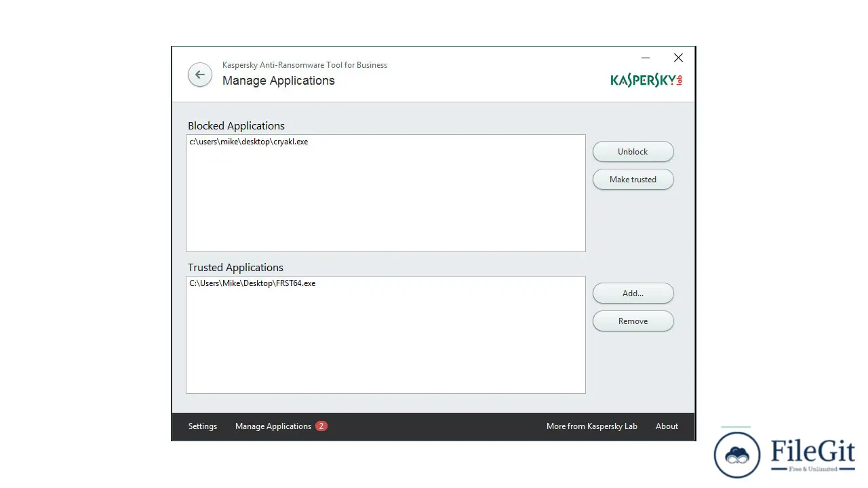The height and width of the screenshot is (488, 868).
Task: Remove the selected trusted application
Action: coord(633,321)
